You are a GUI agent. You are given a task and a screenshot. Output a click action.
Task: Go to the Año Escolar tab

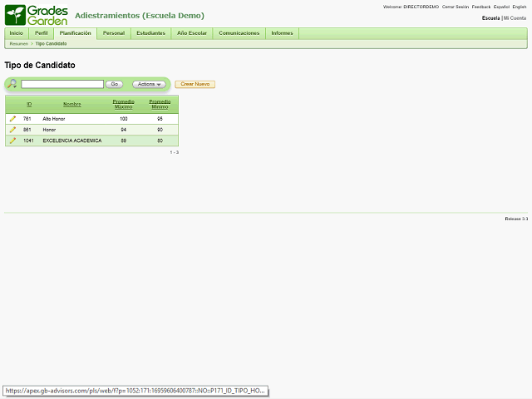tap(192, 33)
